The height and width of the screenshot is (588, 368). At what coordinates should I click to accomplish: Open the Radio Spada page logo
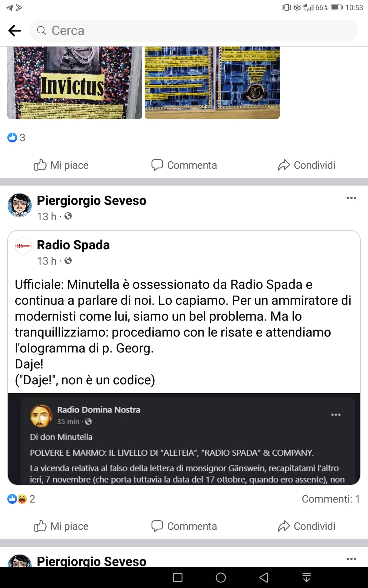click(23, 246)
